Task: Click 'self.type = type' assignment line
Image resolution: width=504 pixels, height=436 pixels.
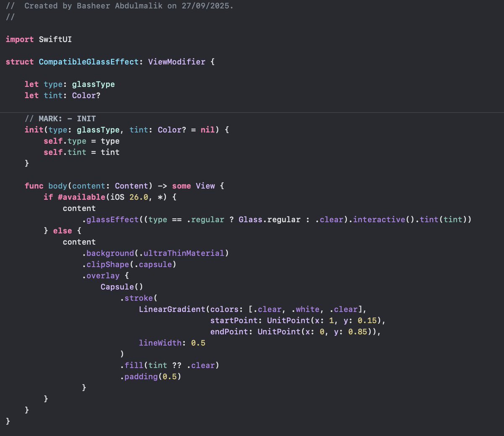Action: point(81,141)
